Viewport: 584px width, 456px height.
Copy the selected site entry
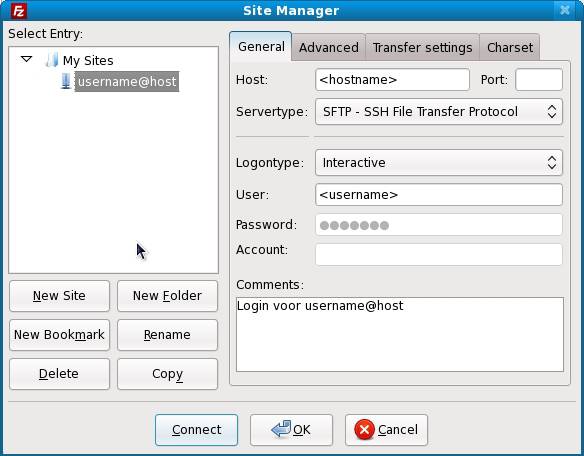click(x=167, y=374)
